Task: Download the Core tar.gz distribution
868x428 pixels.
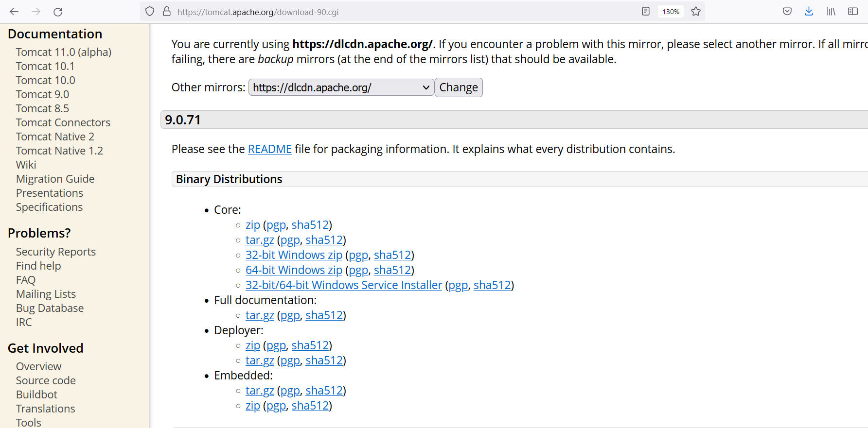Action: click(x=260, y=240)
